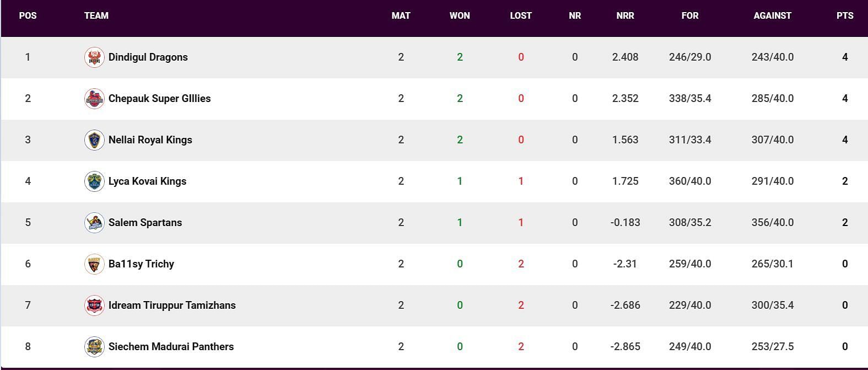Screen dimensions: 868x370
Task: Click the Siechem Madurai Panthers team logo
Action: point(94,347)
